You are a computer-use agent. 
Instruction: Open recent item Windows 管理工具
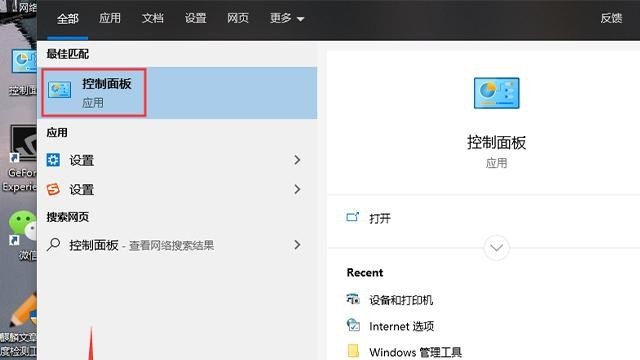click(x=416, y=352)
